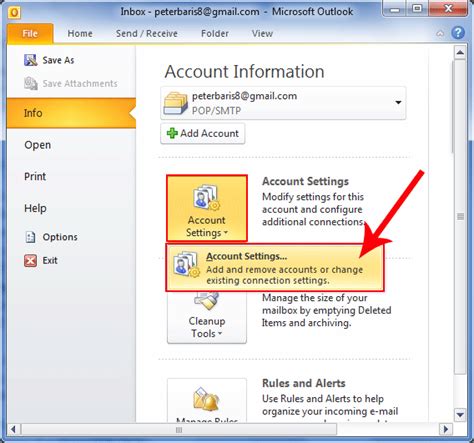Image resolution: width=474 pixels, height=443 pixels.
Task: Click the Save Attachments icon
Action: point(31,83)
